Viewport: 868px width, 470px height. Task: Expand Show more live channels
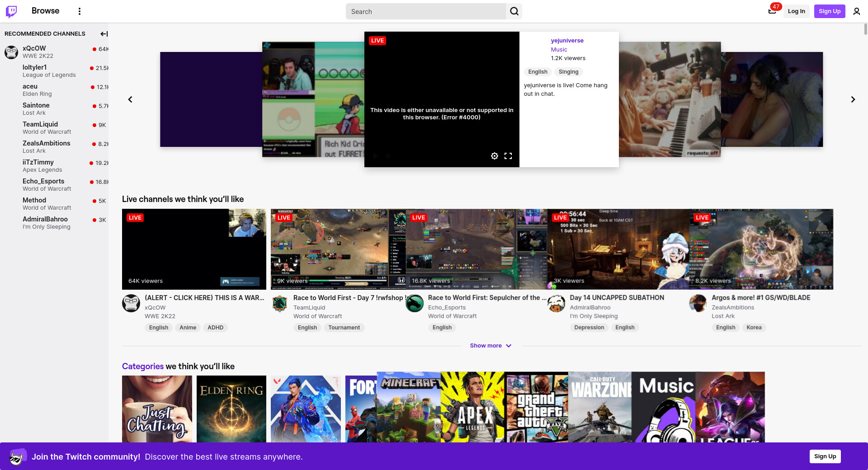click(x=491, y=346)
